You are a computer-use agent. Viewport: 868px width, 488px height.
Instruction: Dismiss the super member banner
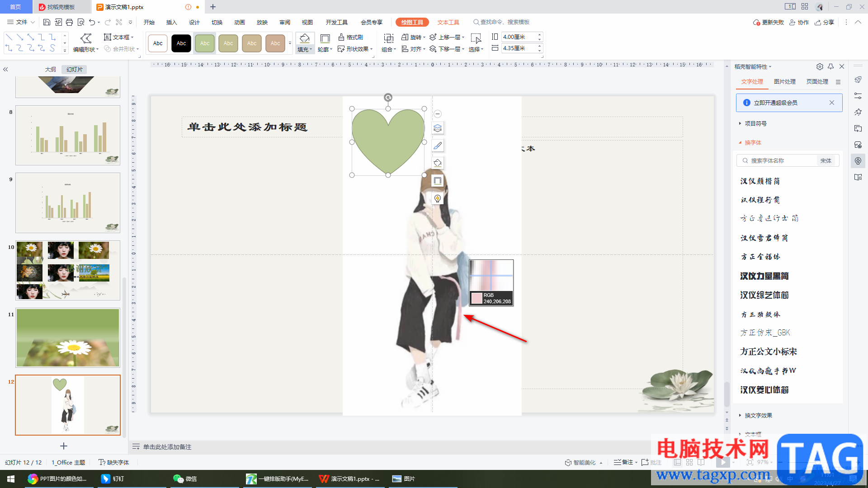(x=831, y=103)
